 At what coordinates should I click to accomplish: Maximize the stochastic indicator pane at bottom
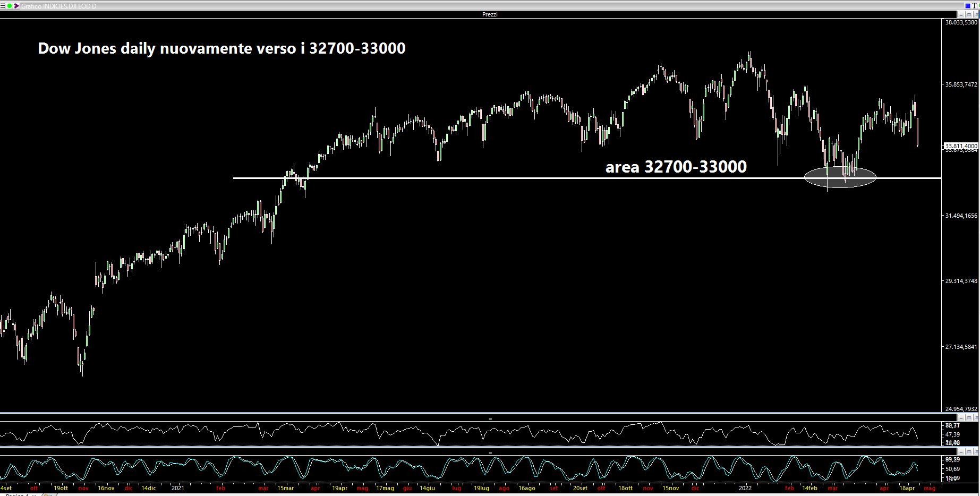click(969, 451)
